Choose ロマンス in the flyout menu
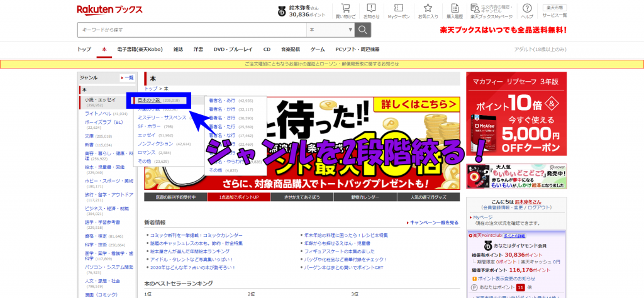 [146, 152]
